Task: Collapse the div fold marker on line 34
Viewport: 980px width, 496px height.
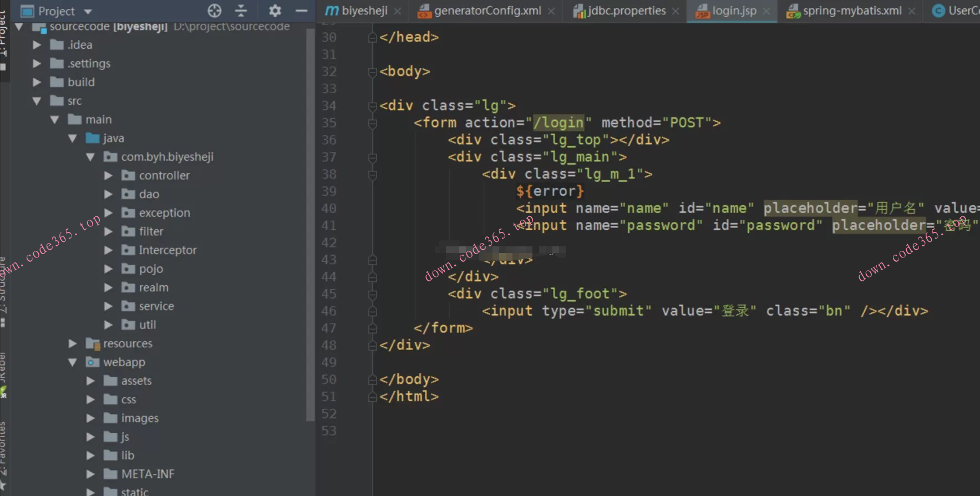Action: (x=373, y=106)
